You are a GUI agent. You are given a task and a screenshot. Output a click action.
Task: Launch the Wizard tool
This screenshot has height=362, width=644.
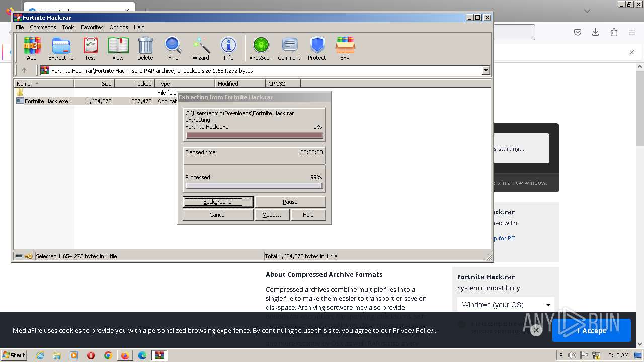pos(201,49)
